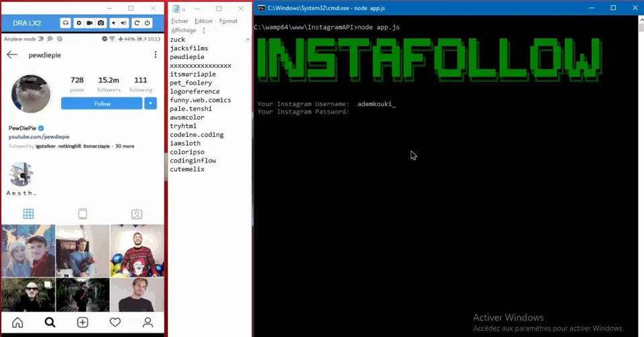Open the three-dot options menu on the profile
The height and width of the screenshot is (337, 644).
[x=155, y=54]
